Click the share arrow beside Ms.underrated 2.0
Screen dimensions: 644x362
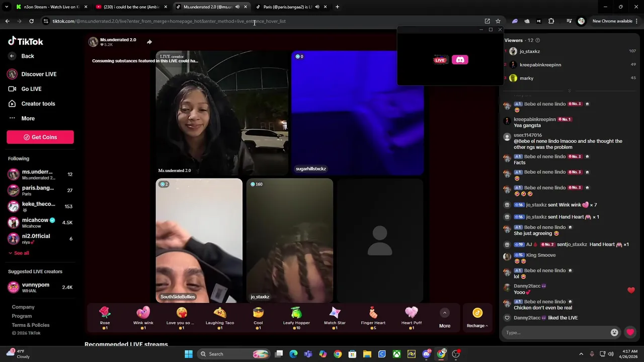coord(149,42)
